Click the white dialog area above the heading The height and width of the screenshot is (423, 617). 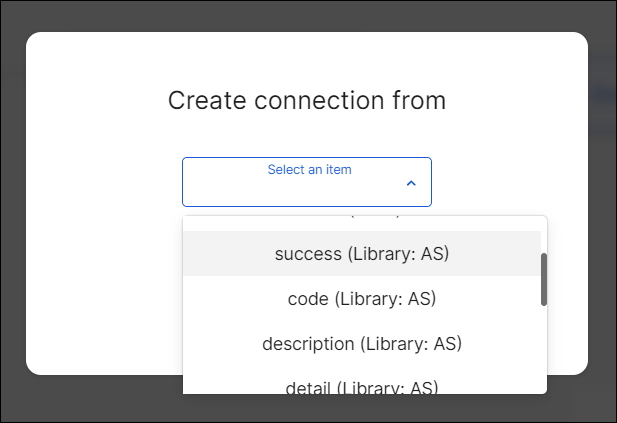307,55
